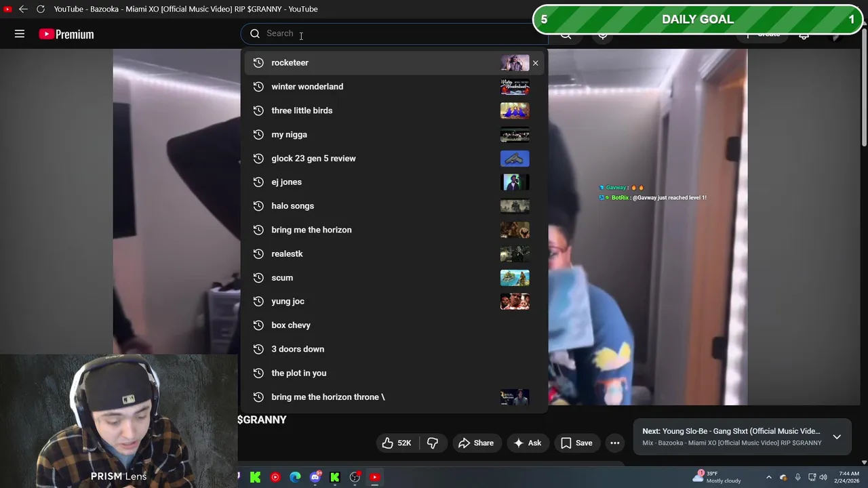
Task: Select 'winter wonderland' search suggestion
Action: (x=393, y=87)
